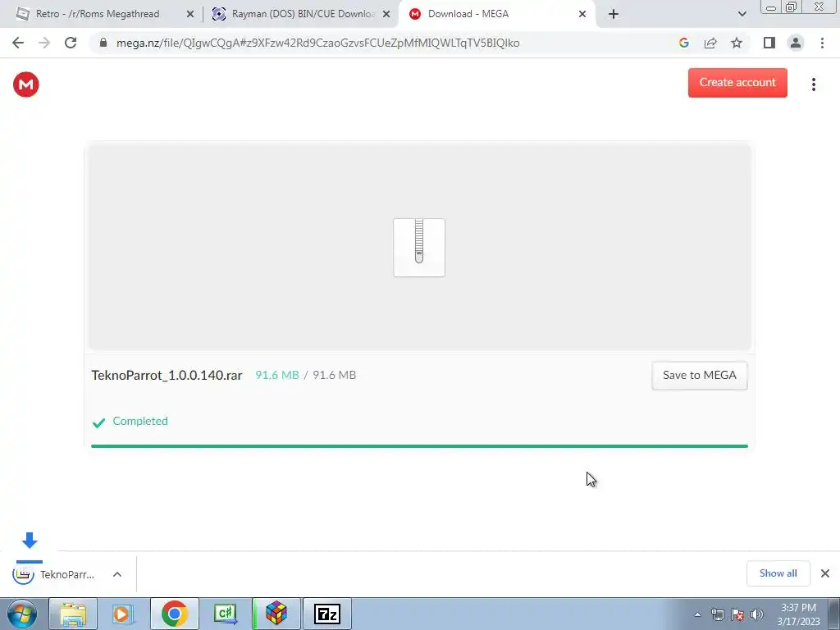The width and height of the screenshot is (840, 630).
Task: Open the Windows Start menu
Action: coord(21,614)
